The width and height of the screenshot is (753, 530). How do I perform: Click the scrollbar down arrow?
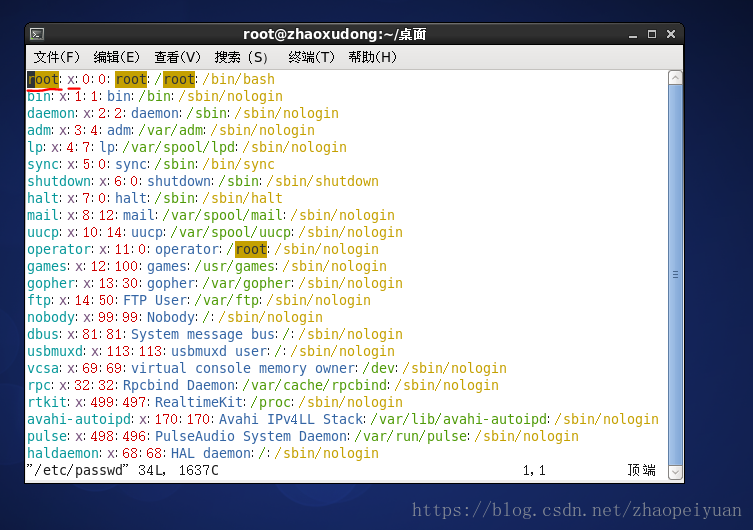675,472
